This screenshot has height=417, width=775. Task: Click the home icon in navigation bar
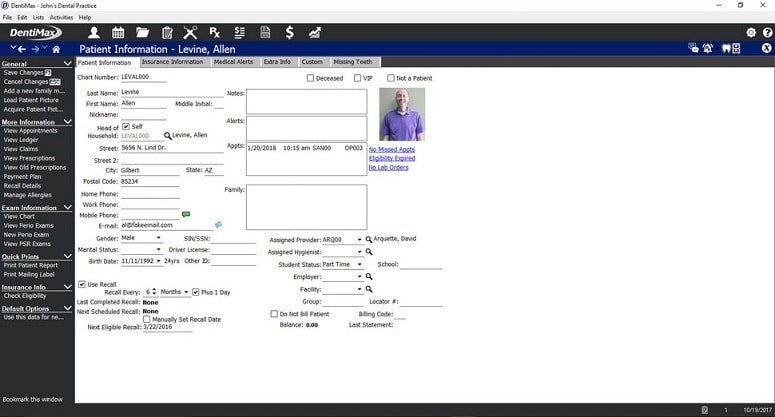[56, 49]
